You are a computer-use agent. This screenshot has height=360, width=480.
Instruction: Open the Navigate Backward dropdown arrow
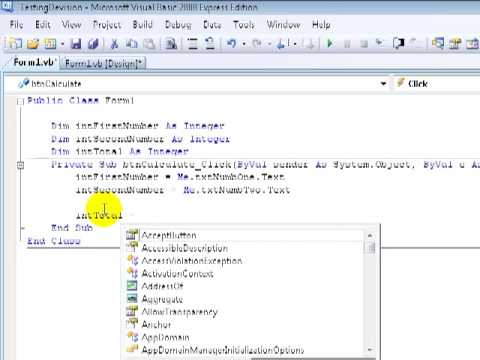(x=295, y=44)
